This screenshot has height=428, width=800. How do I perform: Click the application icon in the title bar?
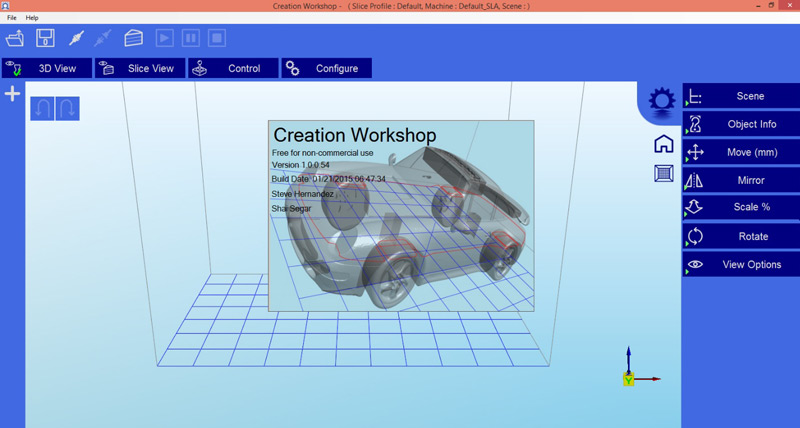click(x=5, y=6)
